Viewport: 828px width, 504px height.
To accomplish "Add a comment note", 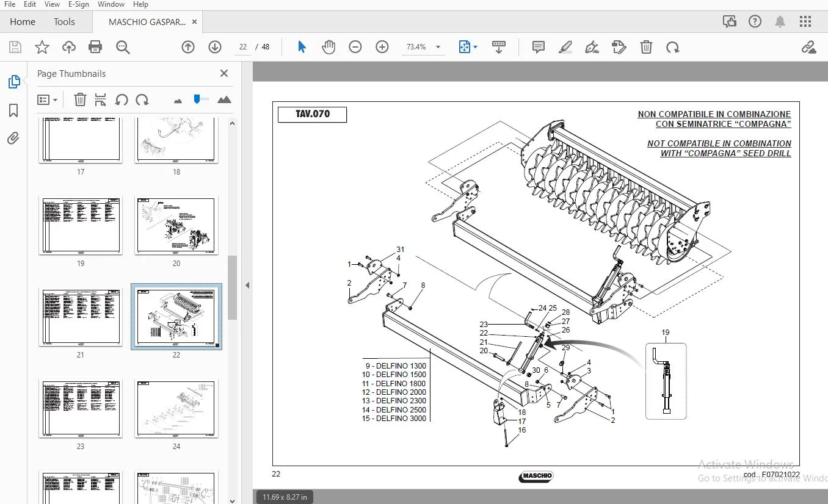I will click(538, 47).
